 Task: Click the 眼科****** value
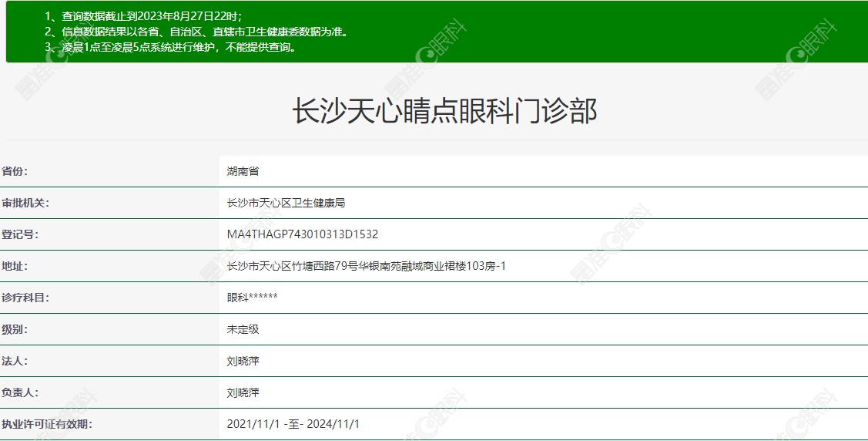pyautogui.click(x=253, y=298)
